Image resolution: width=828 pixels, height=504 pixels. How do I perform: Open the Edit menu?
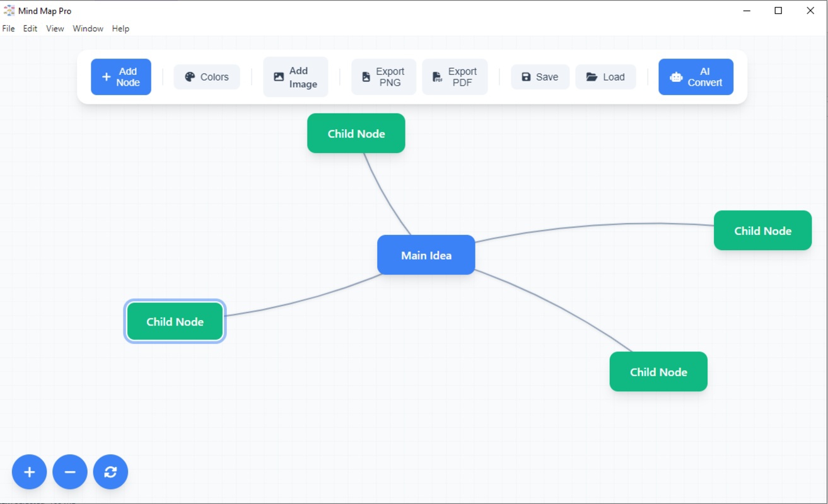click(29, 28)
